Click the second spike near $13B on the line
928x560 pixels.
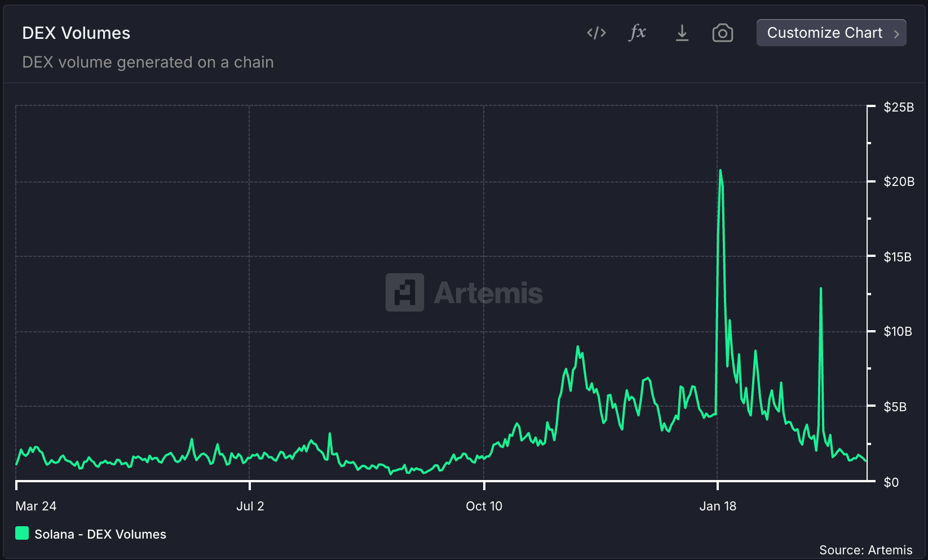click(821, 288)
